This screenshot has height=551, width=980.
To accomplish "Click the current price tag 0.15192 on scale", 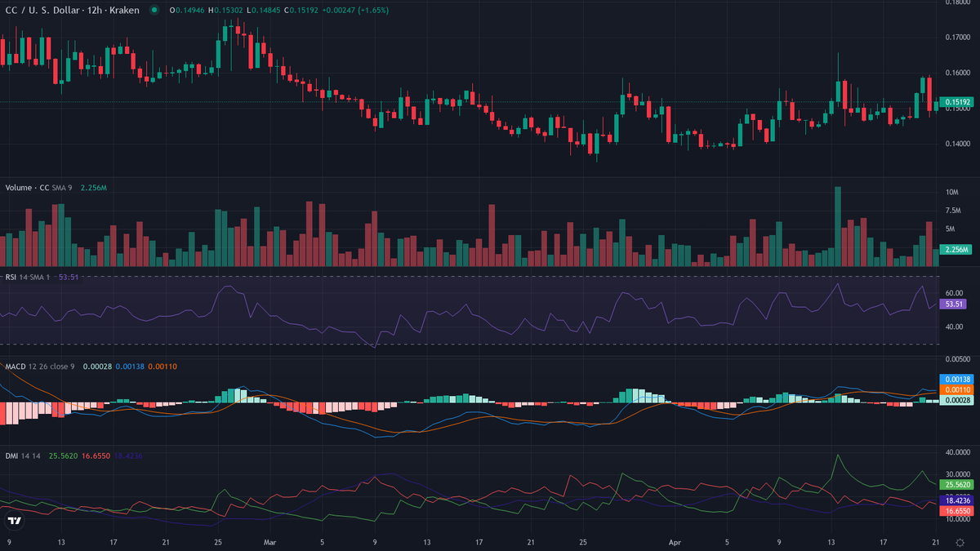I will (x=955, y=102).
